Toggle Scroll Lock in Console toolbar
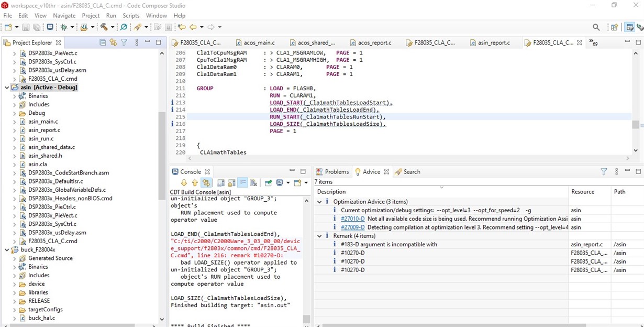 coord(231,183)
